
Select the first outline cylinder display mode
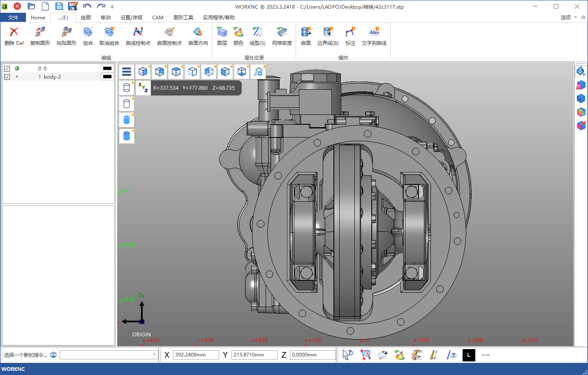127,88
